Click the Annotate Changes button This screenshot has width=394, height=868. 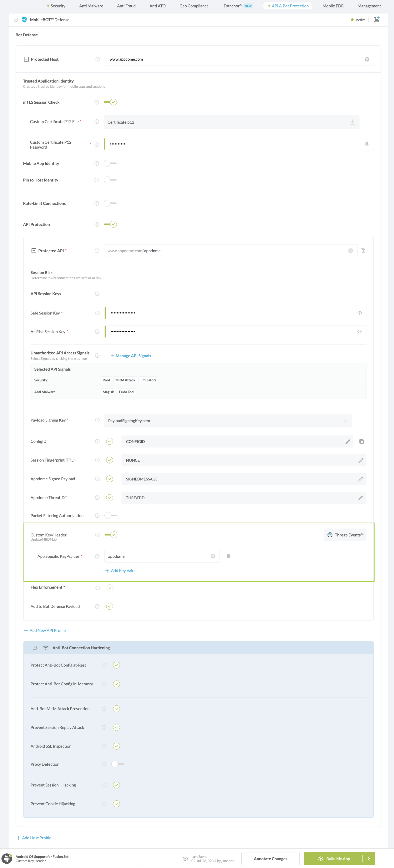pos(270,859)
